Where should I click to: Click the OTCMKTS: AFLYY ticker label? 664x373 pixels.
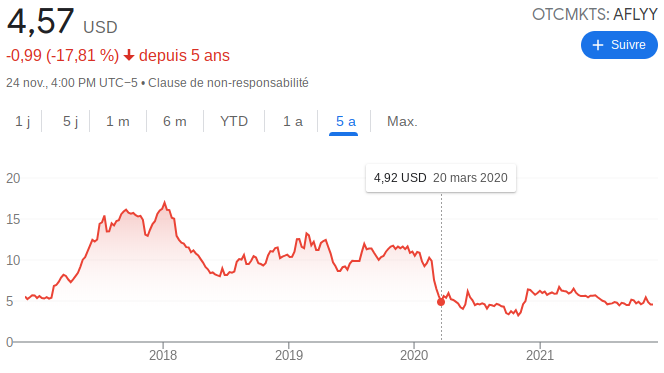pyautogui.click(x=594, y=14)
